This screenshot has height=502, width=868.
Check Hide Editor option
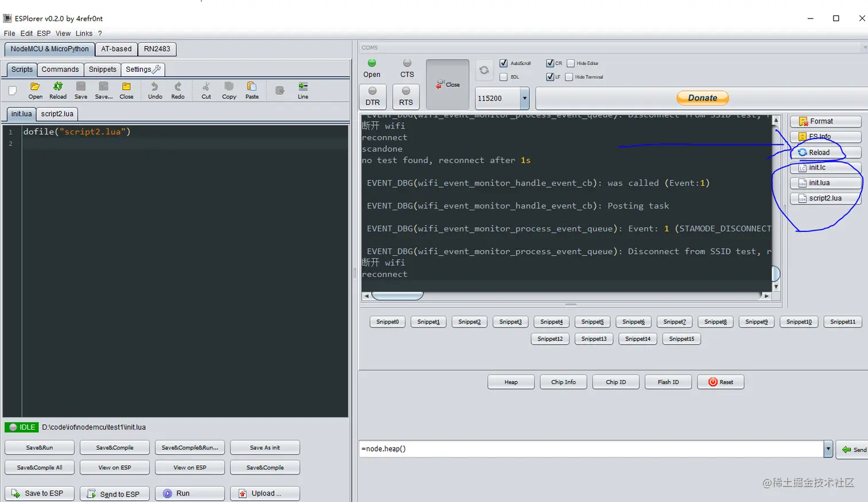click(571, 63)
